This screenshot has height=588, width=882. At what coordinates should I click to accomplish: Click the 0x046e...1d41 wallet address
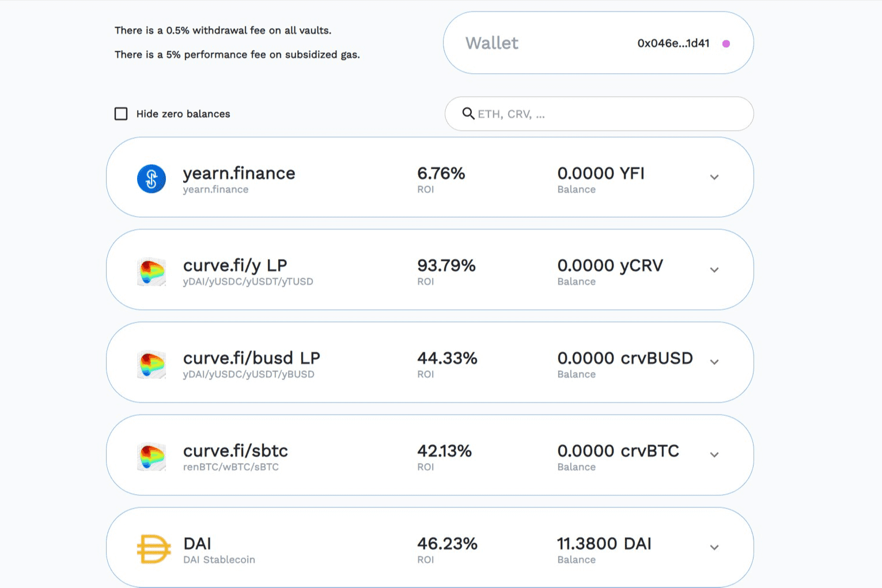(x=673, y=43)
